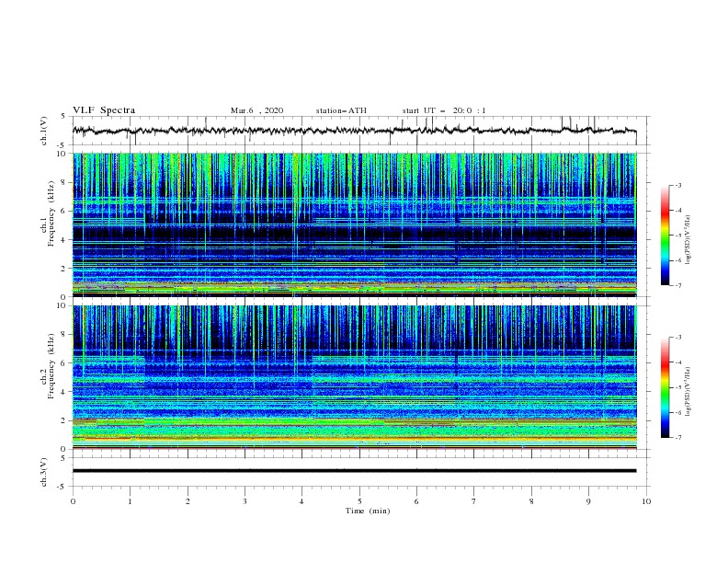Click the "10" kHz tick on ch.2 frequency axis

62,305
